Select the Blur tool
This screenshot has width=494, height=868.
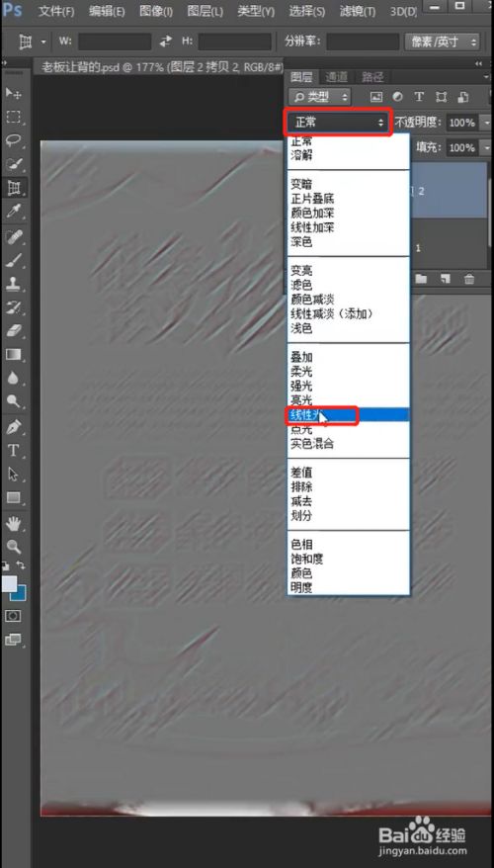pyautogui.click(x=13, y=378)
